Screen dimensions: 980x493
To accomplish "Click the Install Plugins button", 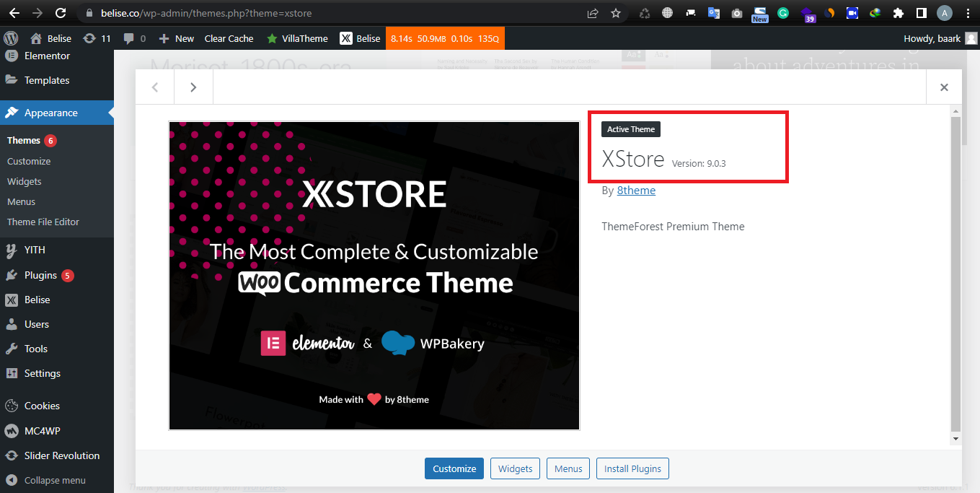I will tap(632, 468).
